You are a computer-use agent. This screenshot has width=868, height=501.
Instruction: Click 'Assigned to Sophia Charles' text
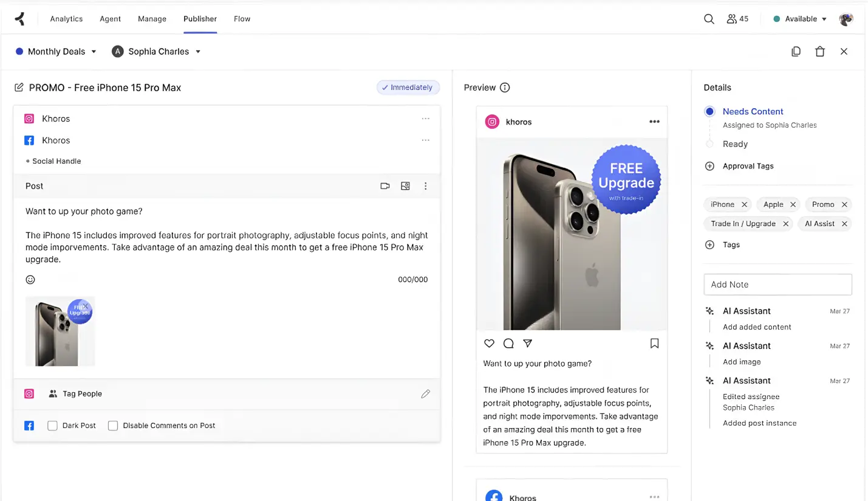[770, 125]
